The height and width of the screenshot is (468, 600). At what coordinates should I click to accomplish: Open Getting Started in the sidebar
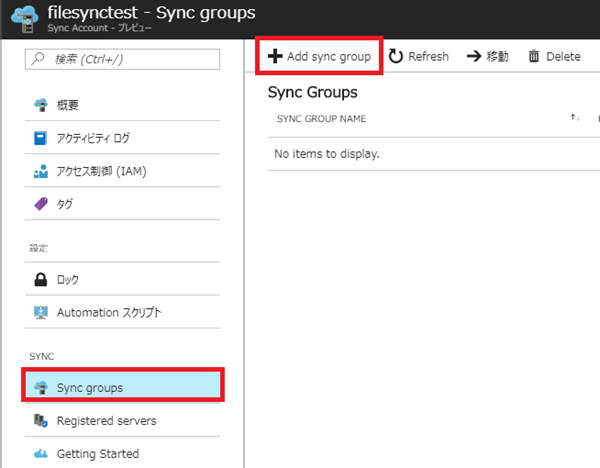122,453
